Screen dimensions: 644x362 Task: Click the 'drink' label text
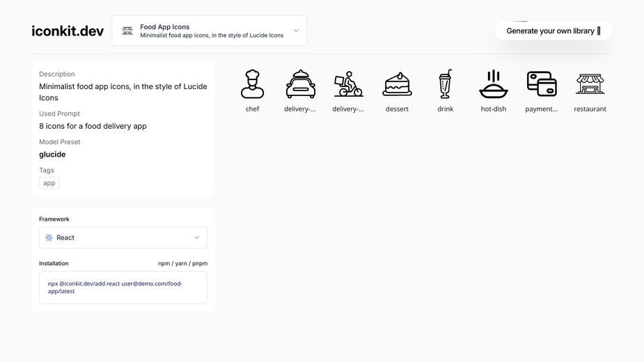(x=445, y=109)
